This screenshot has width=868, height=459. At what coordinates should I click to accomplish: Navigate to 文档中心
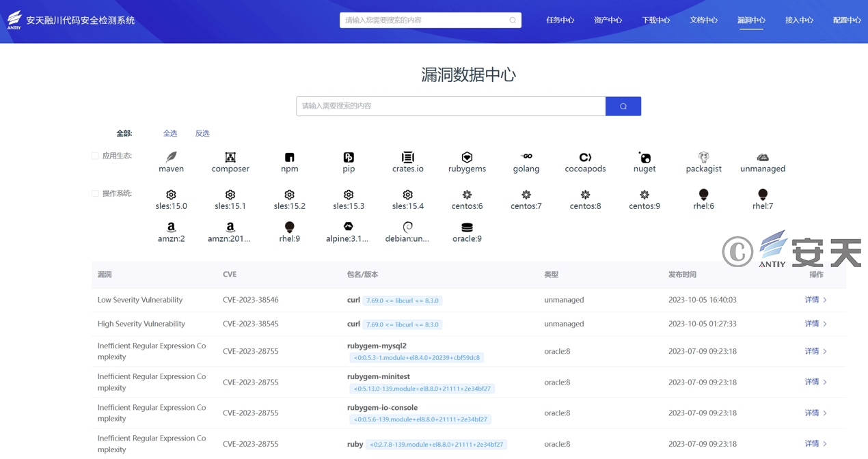coord(703,20)
